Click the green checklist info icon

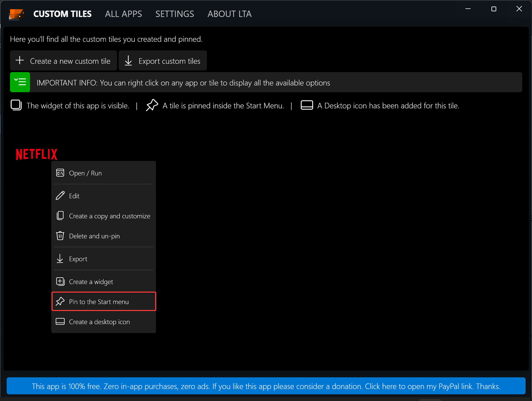coord(20,82)
